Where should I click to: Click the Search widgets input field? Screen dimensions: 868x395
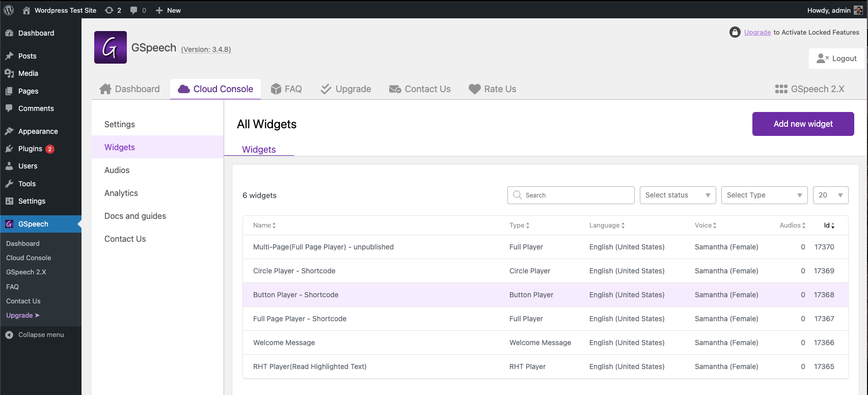[x=571, y=195]
